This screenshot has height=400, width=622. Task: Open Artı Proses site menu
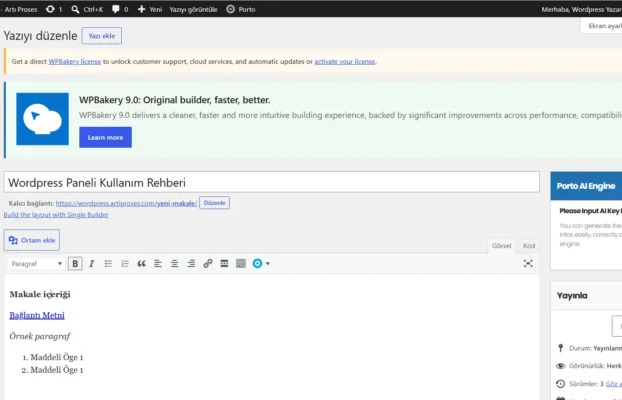(19, 9)
